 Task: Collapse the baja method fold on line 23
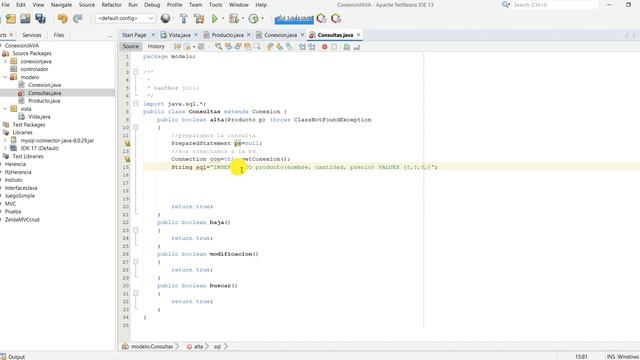(136, 230)
